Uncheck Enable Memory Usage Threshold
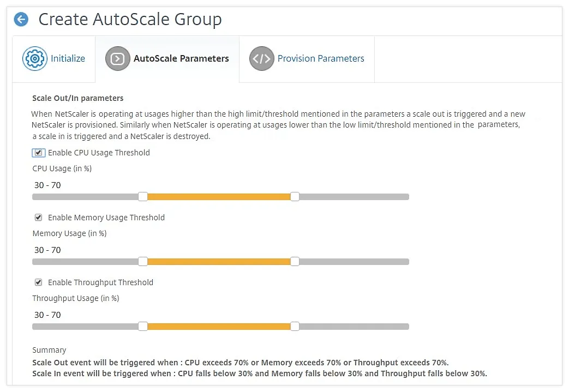The height and width of the screenshot is (392, 569). 39,218
